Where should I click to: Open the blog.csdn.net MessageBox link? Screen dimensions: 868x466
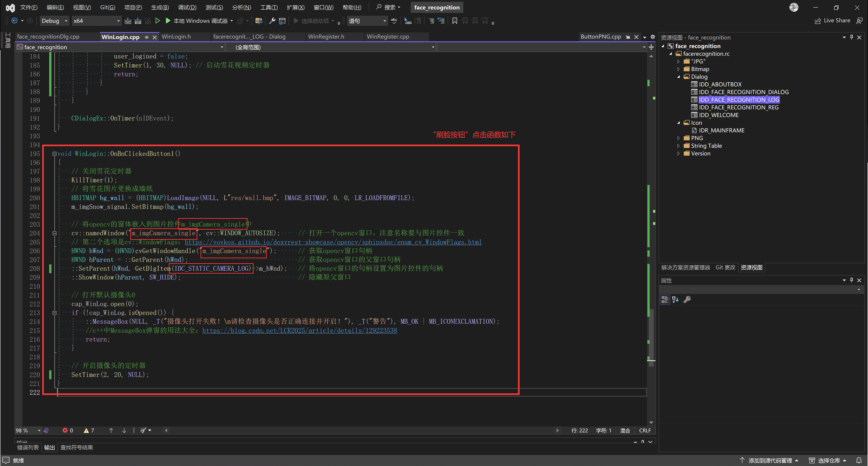299,331
